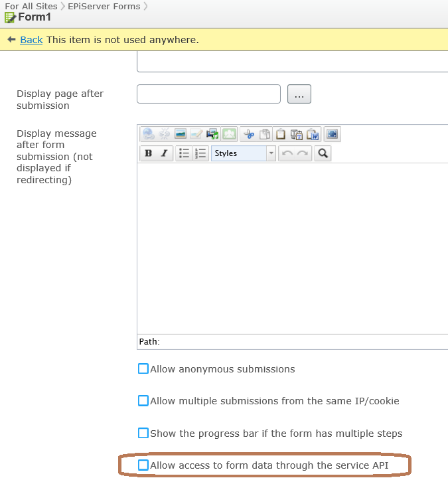This screenshot has height=478, width=448.
Task: Enable Allow anonymous submissions
Action: [x=143, y=368]
